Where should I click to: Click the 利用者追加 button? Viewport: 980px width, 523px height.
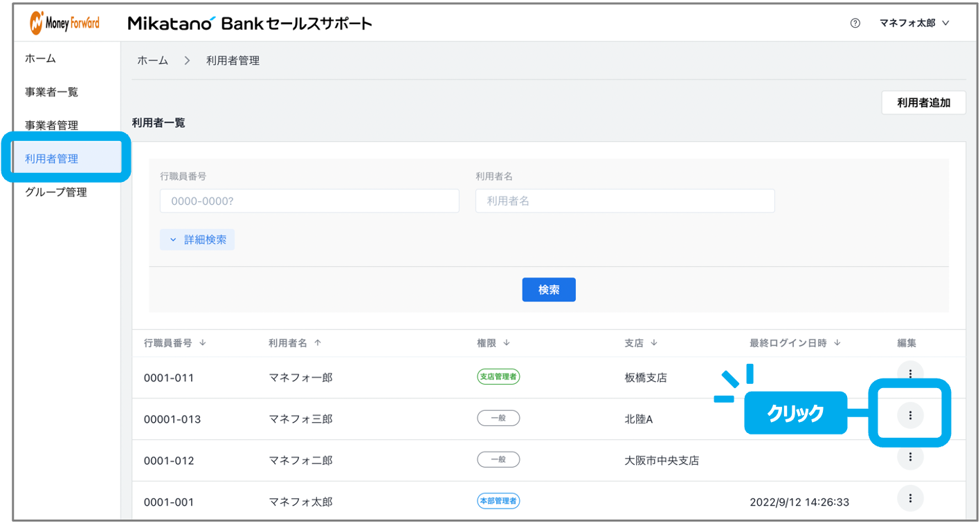923,103
